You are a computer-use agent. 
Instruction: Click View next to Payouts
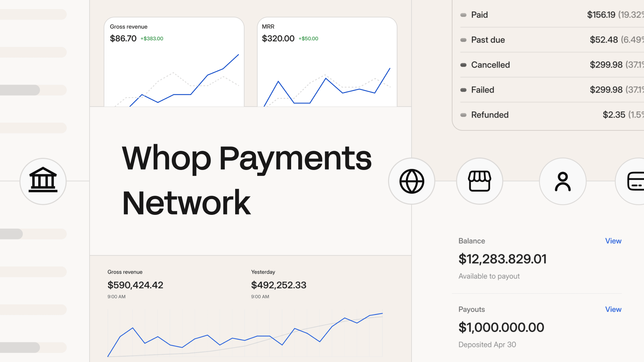(x=613, y=309)
